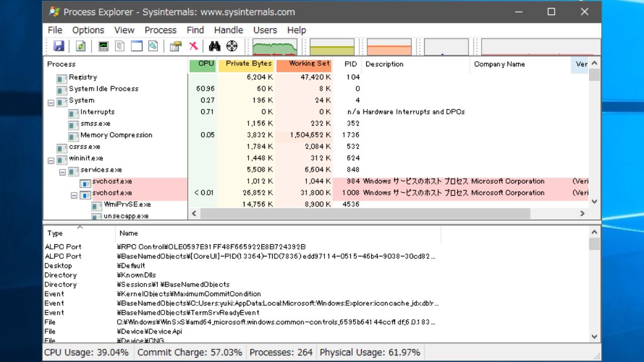Image resolution: width=644 pixels, height=362 pixels.
Task: Open the Process menu
Action: click(160, 30)
